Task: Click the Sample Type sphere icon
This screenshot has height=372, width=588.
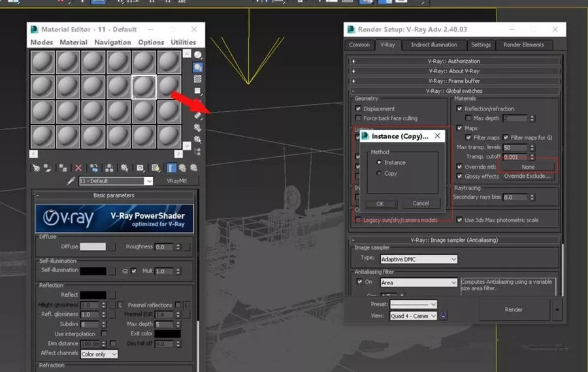Action: coord(197,56)
